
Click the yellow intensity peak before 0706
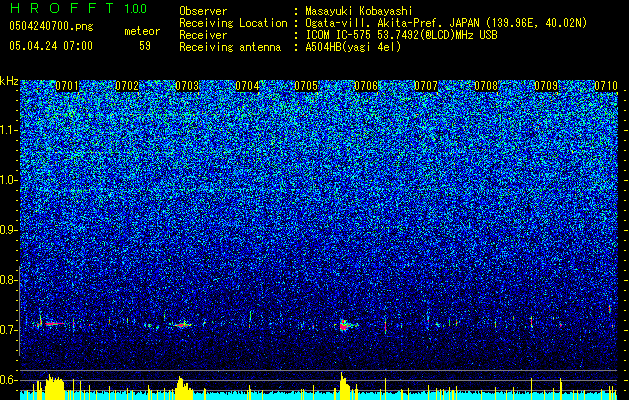click(345, 386)
